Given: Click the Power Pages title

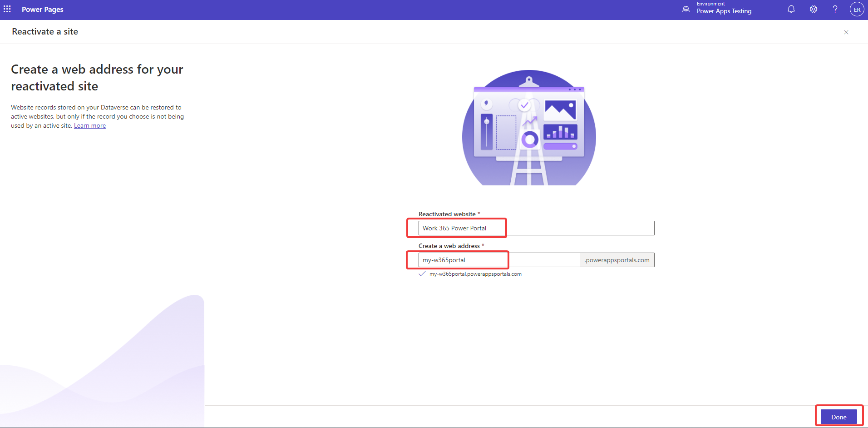Looking at the screenshot, I should pyautogui.click(x=43, y=10).
